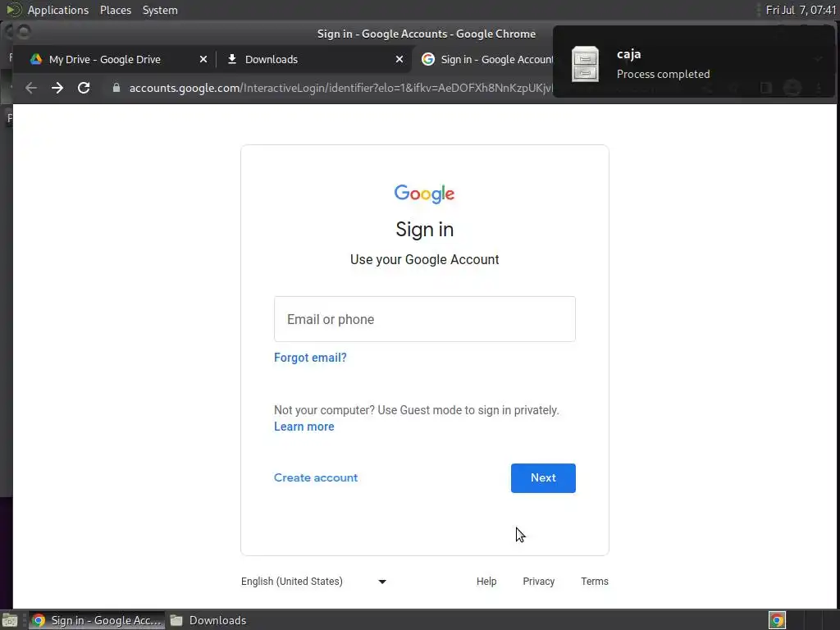Click the Google logo
The image size is (840, 630).
pos(424,194)
